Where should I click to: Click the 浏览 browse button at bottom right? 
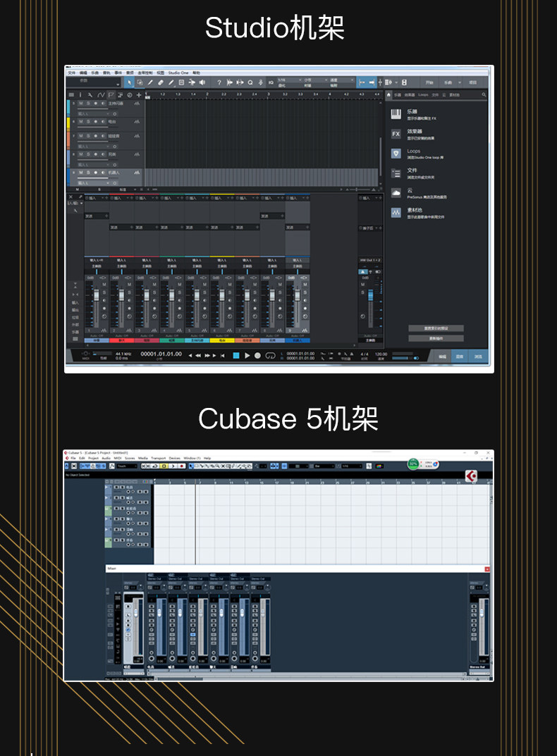pyautogui.click(x=478, y=357)
